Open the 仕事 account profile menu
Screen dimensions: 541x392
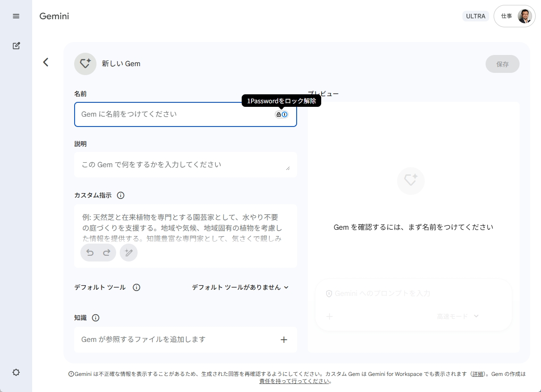(x=515, y=16)
